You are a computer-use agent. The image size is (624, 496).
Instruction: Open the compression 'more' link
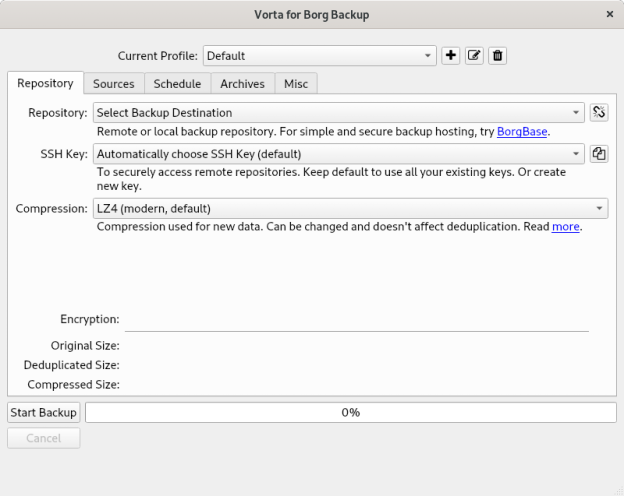(x=565, y=227)
